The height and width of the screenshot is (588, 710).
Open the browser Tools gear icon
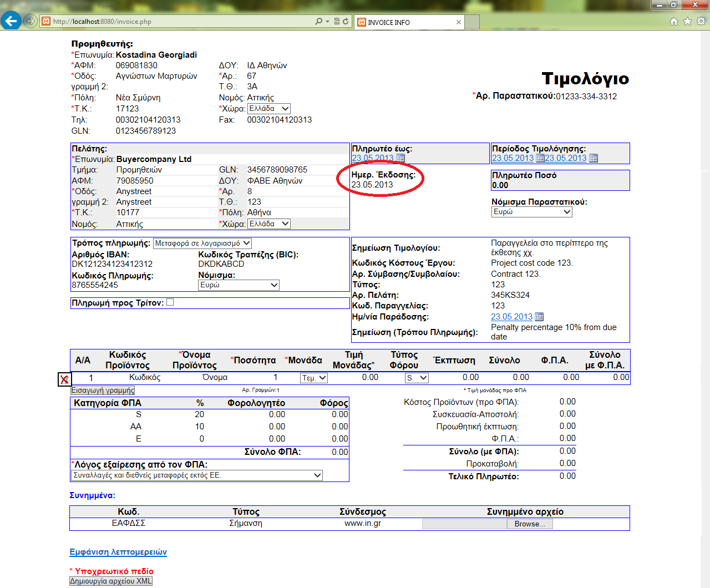click(701, 22)
